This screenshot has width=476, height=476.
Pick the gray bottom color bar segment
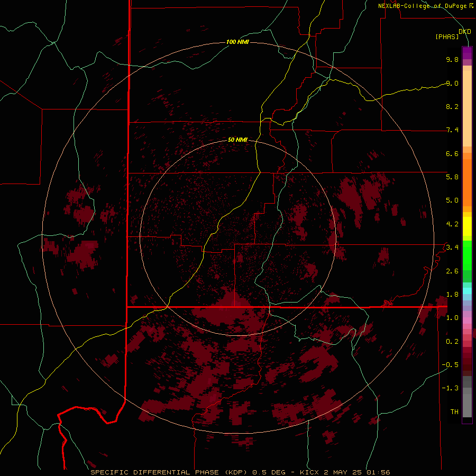pos(467,405)
